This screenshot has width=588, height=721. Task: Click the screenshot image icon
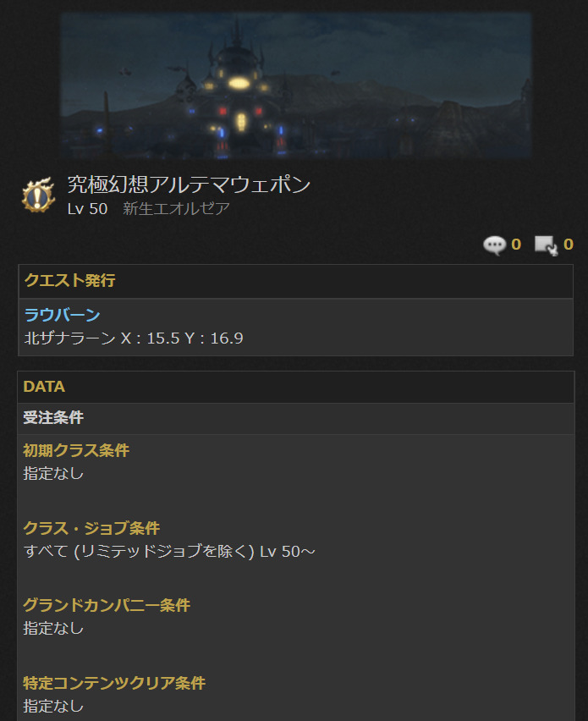pos(547,245)
